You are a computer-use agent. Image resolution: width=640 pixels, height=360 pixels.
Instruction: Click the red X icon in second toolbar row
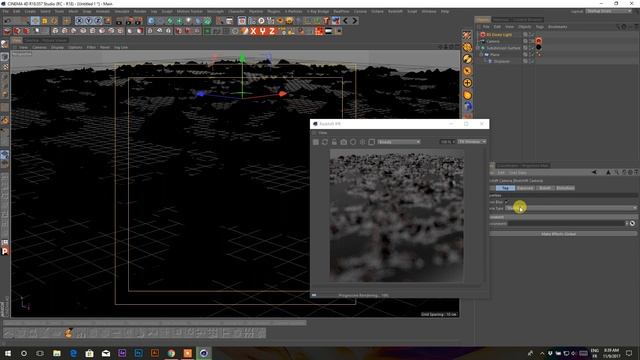(253, 31)
